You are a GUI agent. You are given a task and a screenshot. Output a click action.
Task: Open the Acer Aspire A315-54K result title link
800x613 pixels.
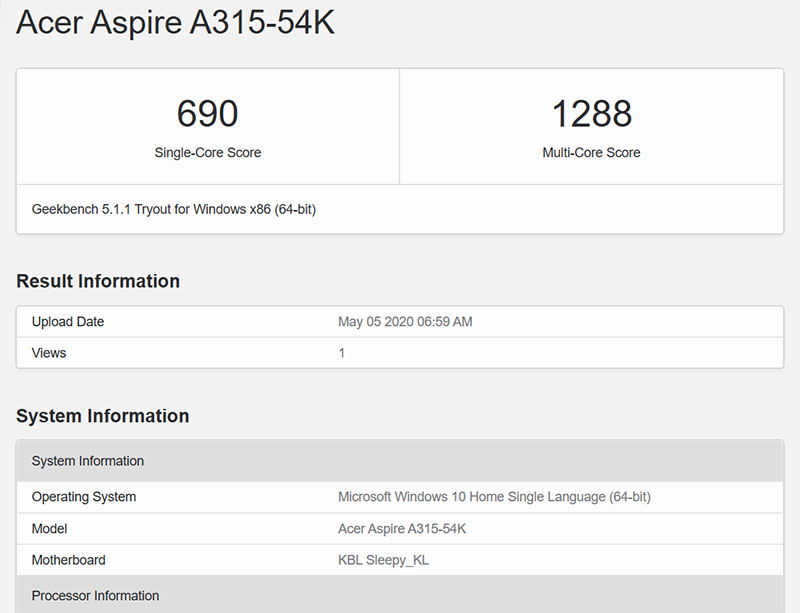pyautogui.click(x=175, y=22)
